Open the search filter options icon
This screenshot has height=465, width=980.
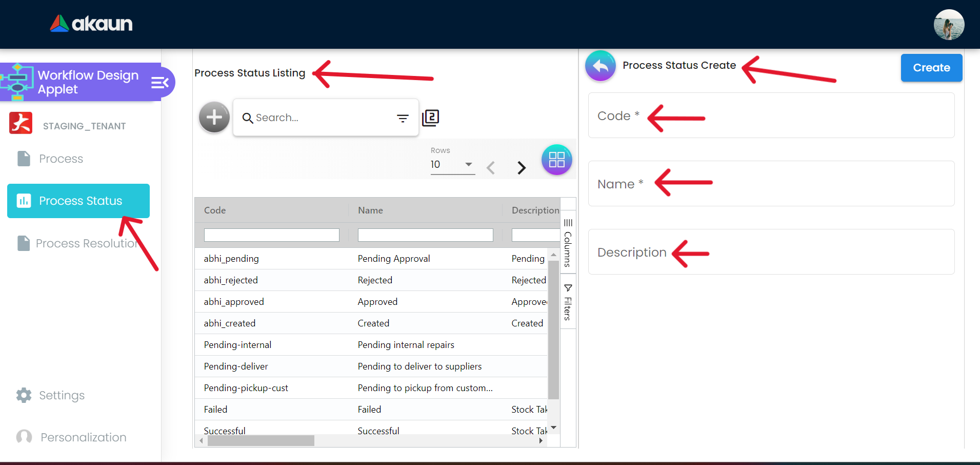point(403,118)
